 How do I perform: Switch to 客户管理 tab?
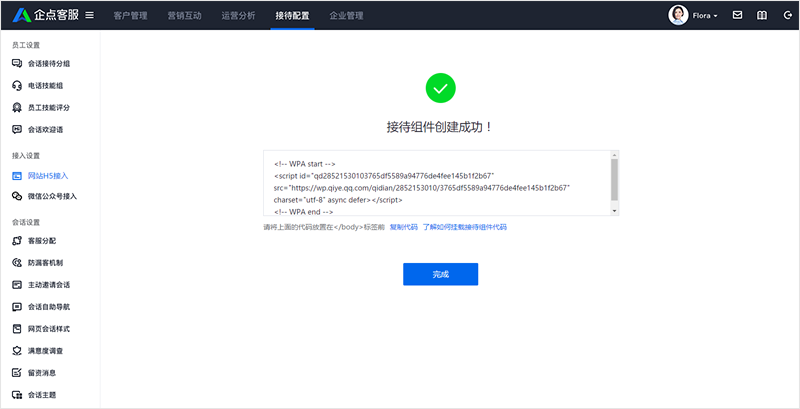pos(131,15)
